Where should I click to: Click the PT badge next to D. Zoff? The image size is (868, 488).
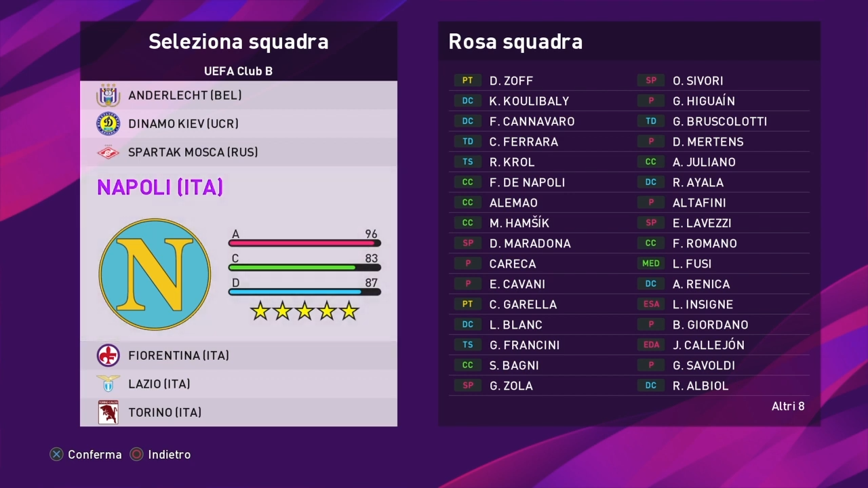pos(467,81)
